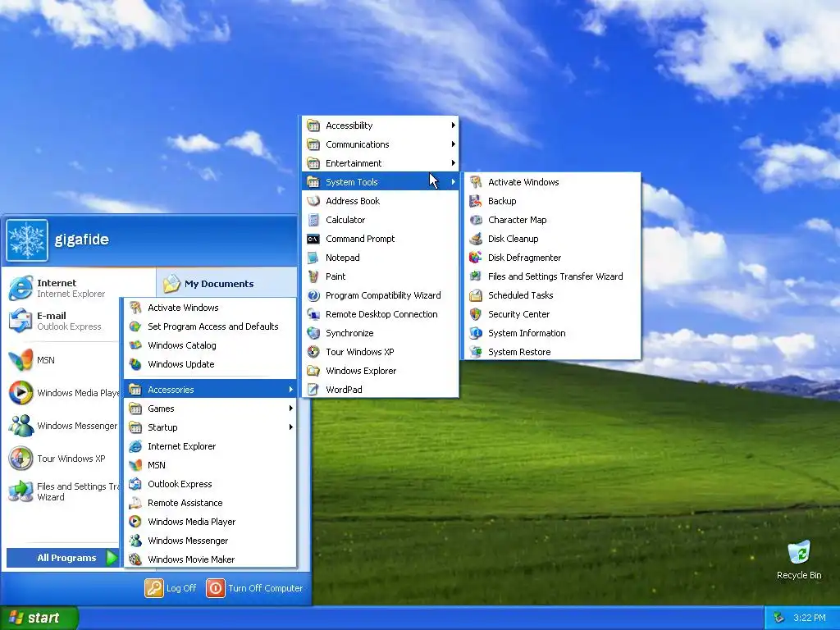Open Files and Settings Transfer Wizard pinned item

[62, 491]
